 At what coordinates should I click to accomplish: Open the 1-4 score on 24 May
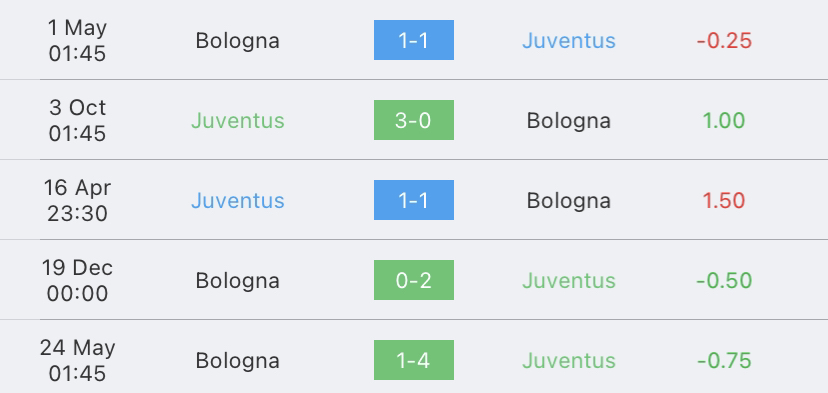coord(413,360)
